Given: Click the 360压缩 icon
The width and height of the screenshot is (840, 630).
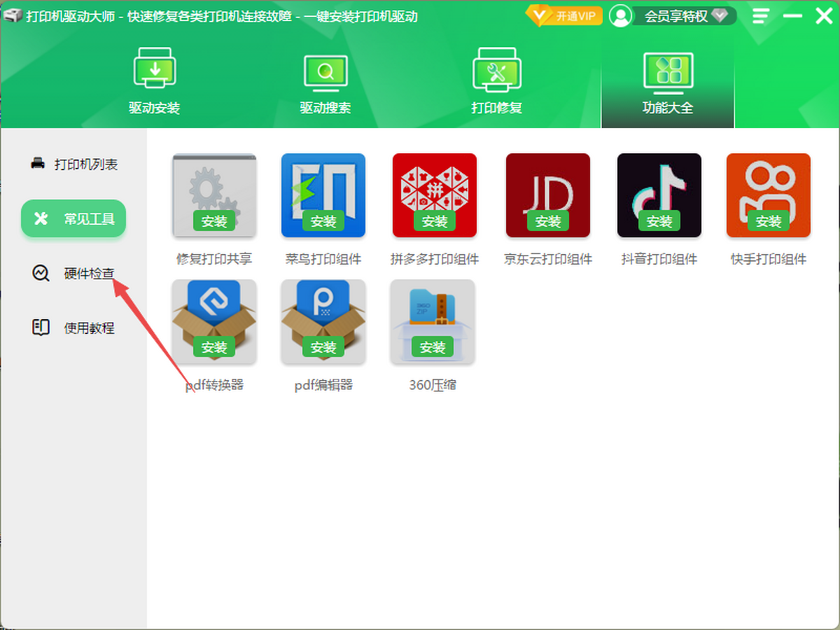Looking at the screenshot, I should pos(433,322).
